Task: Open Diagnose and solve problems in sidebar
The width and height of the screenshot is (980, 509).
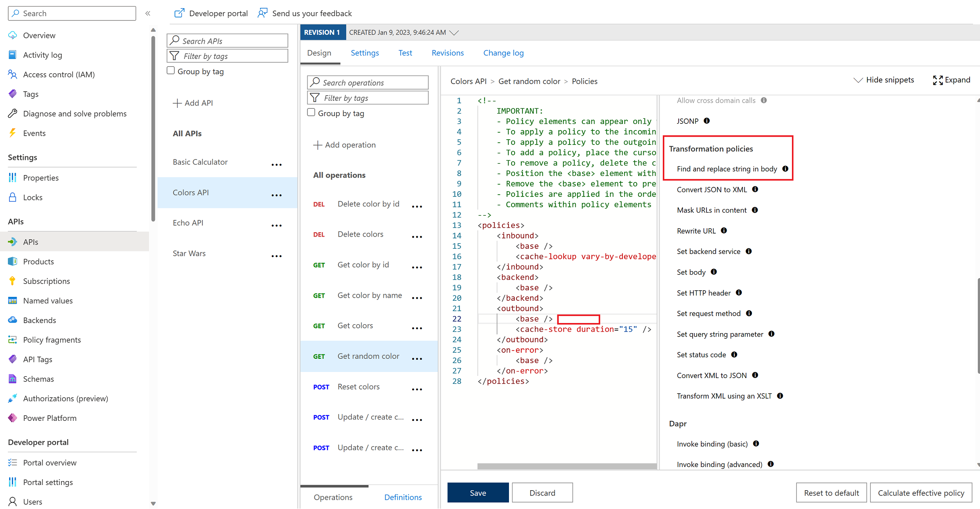Action: click(74, 113)
